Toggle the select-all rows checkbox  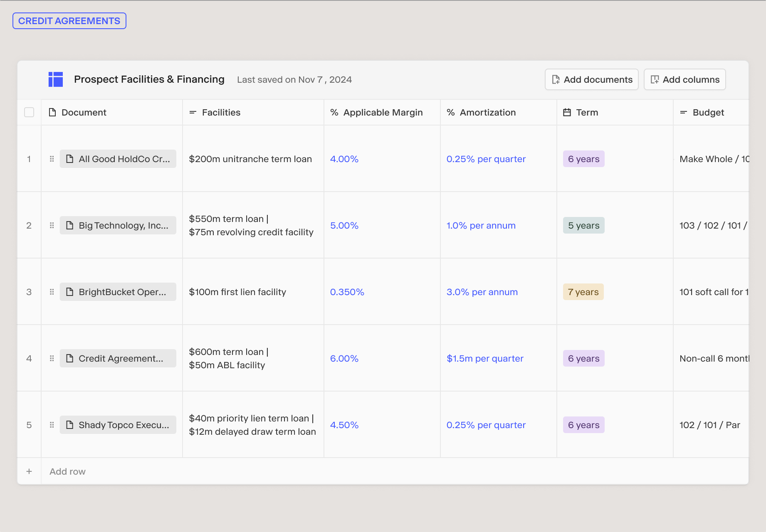click(29, 112)
